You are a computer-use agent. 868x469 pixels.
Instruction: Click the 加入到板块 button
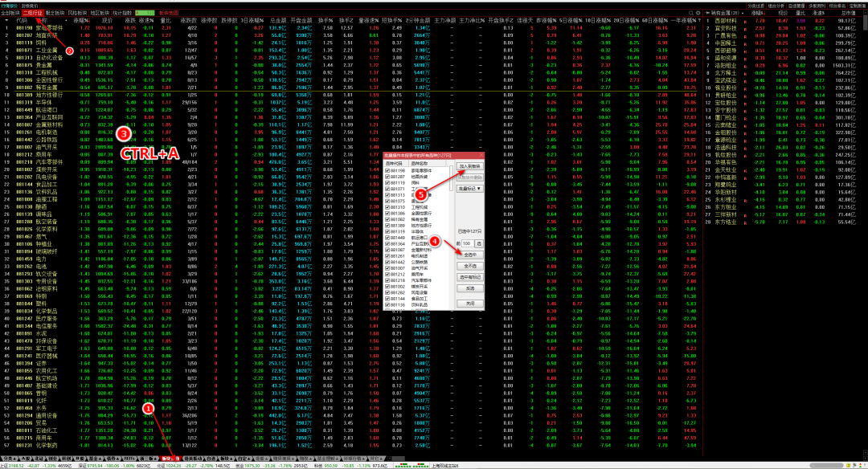tap(470, 166)
